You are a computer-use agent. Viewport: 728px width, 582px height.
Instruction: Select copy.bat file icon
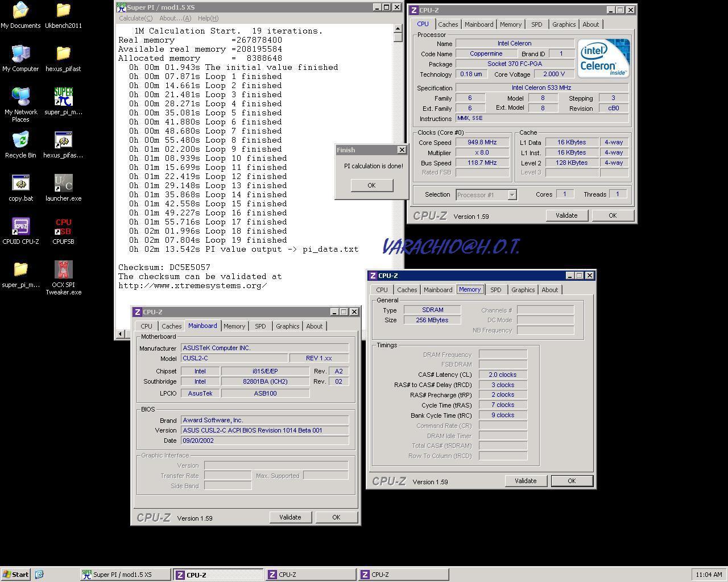click(20, 188)
